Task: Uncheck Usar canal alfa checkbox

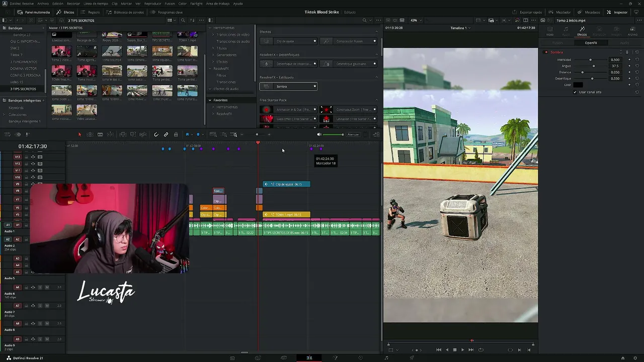Action: point(575,92)
